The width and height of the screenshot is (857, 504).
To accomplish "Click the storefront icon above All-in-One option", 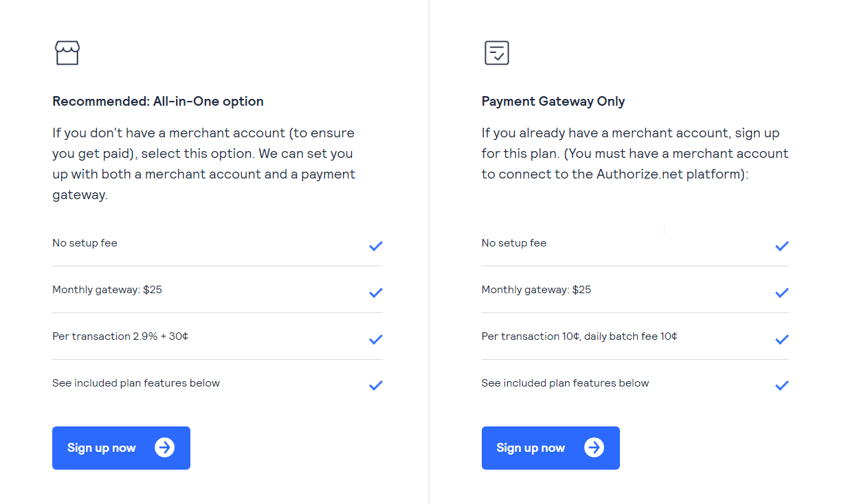I will [x=67, y=52].
